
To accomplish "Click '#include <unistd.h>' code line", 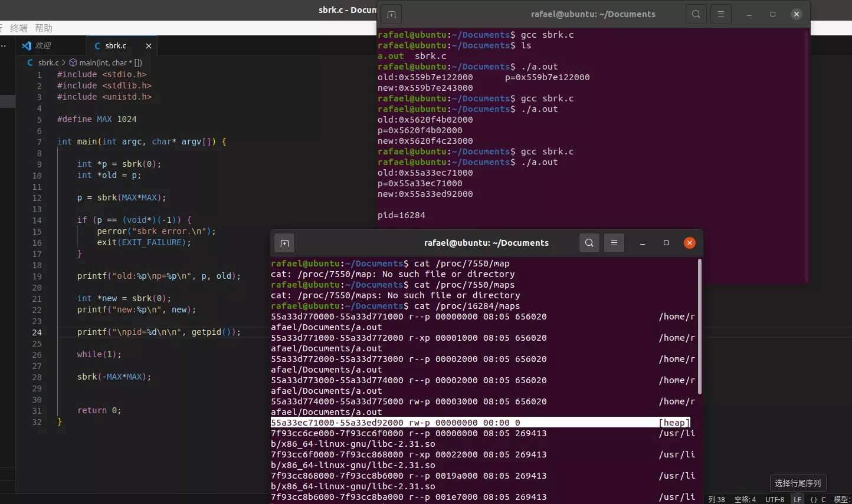I will click(104, 97).
